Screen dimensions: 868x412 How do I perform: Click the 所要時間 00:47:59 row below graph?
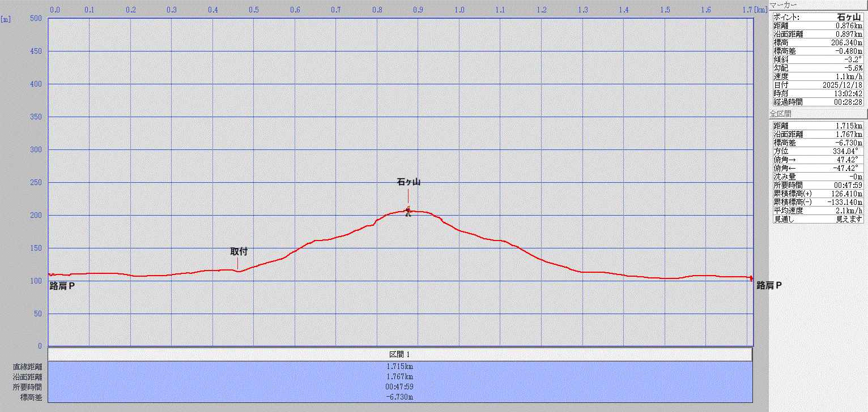coord(400,387)
